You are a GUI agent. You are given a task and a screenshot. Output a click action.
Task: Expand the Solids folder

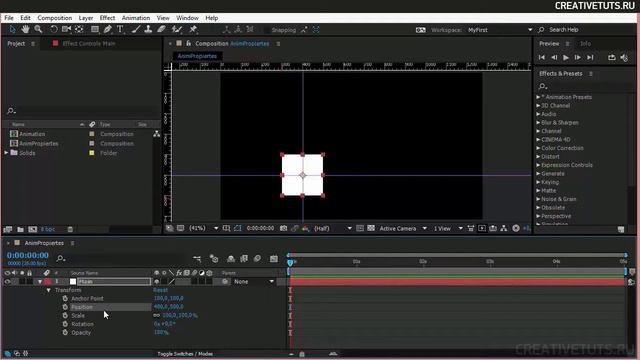click(x=6, y=153)
